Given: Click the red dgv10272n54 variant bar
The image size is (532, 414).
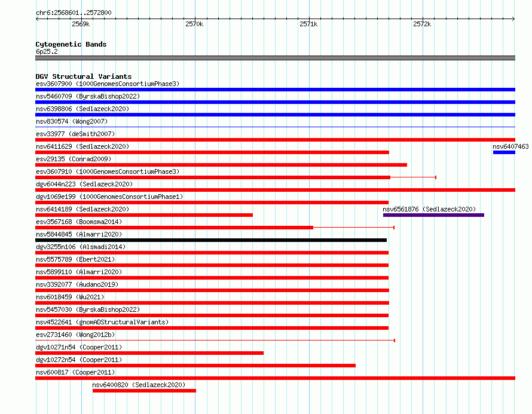Looking at the screenshot, I should point(195,366).
